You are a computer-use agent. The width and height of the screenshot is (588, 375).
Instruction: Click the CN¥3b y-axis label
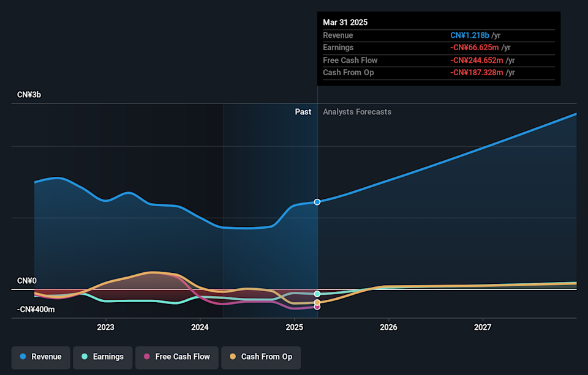tap(29, 95)
